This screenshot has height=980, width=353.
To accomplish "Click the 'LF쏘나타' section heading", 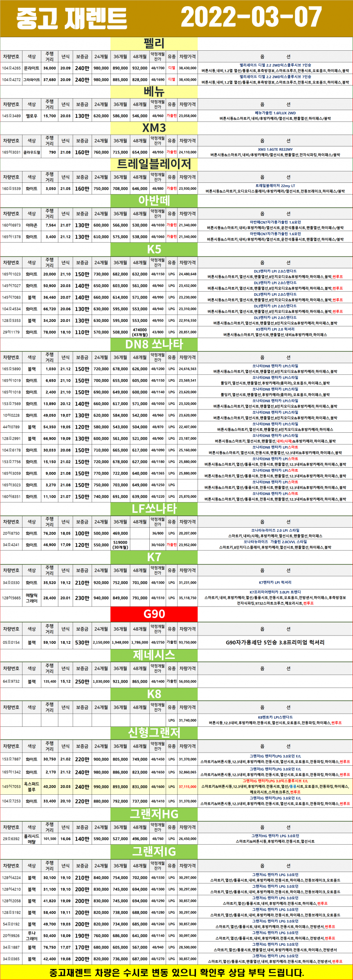I will pos(154,509).
